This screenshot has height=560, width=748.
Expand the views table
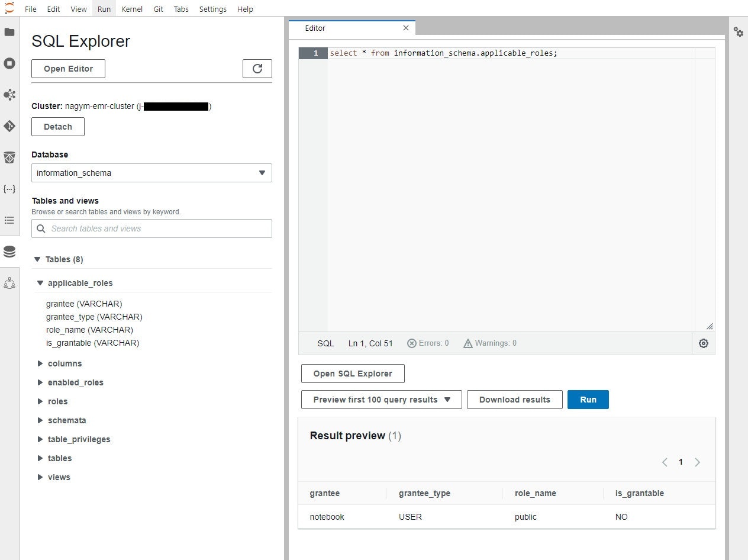pyautogui.click(x=40, y=477)
